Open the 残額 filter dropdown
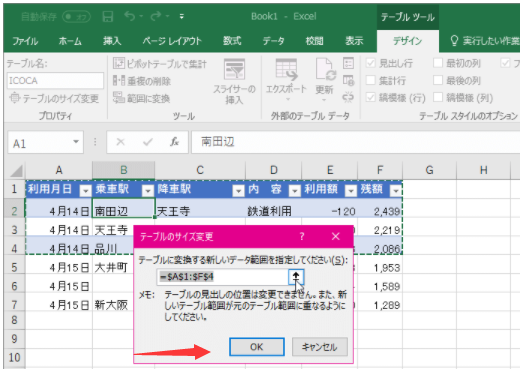 [x=395, y=191]
